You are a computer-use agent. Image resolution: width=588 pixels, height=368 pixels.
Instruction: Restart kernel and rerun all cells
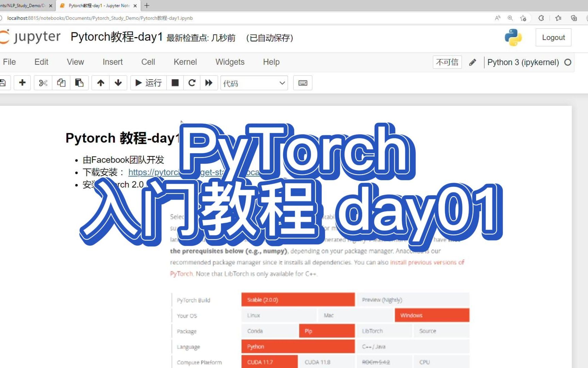(209, 83)
